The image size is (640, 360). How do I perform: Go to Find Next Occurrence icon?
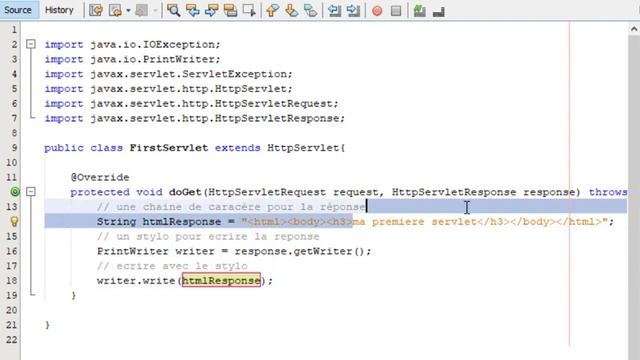[211, 11]
